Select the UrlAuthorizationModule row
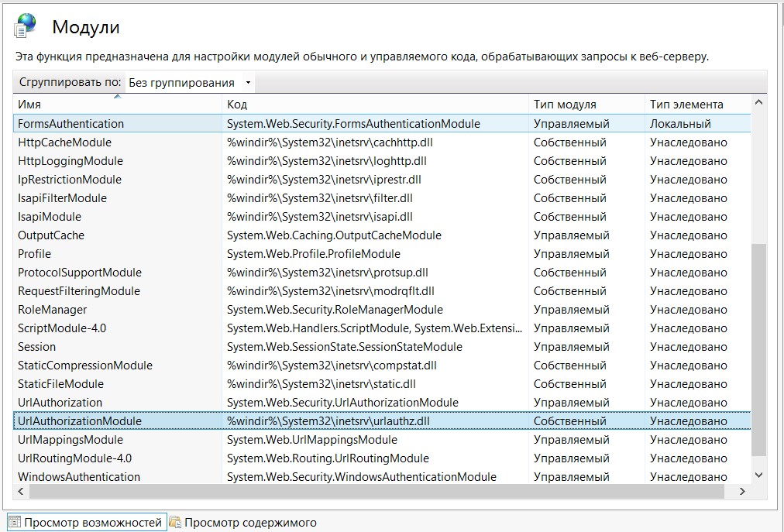The image size is (784, 532). [382, 421]
